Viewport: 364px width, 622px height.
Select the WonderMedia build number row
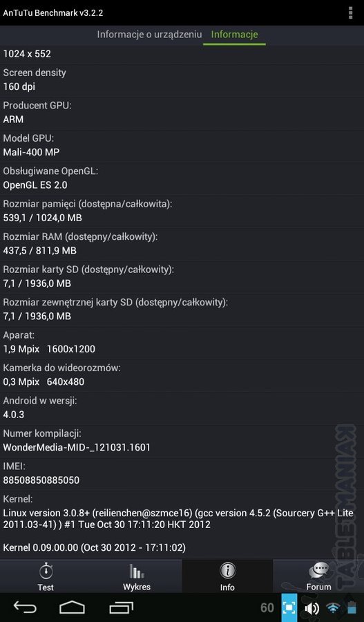tap(182, 441)
